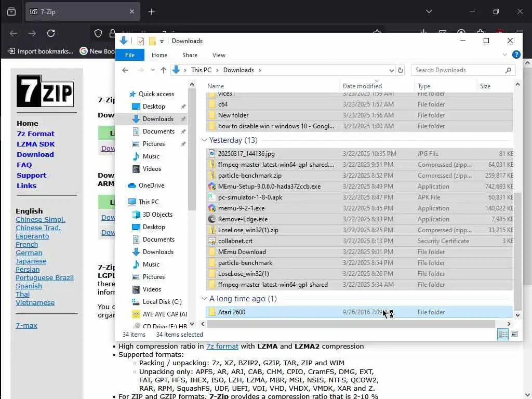Select Remove-Edge.exe application icon
This screenshot has height=399, width=532.
point(212,219)
